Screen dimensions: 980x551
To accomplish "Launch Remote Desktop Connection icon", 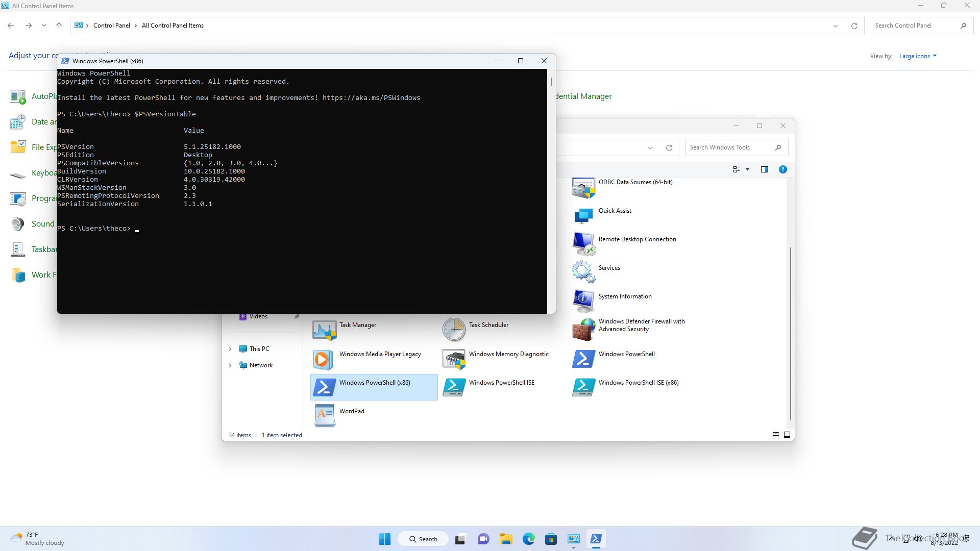I will (x=583, y=244).
